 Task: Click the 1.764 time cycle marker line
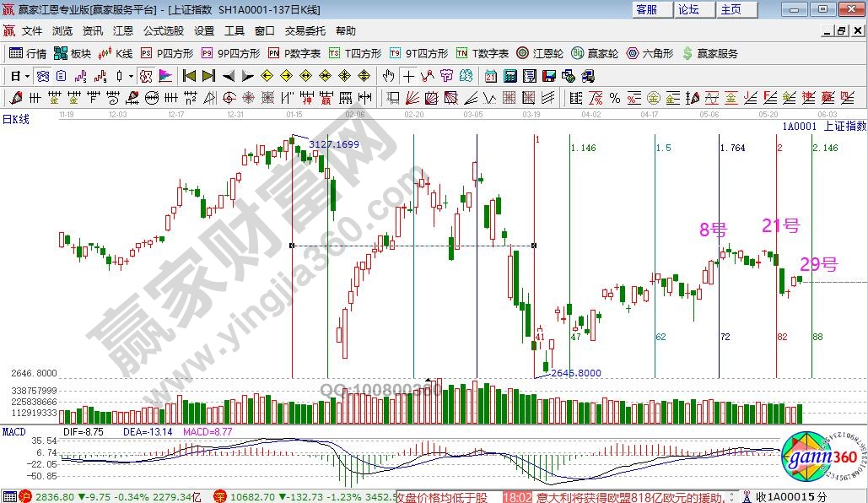pos(719,255)
